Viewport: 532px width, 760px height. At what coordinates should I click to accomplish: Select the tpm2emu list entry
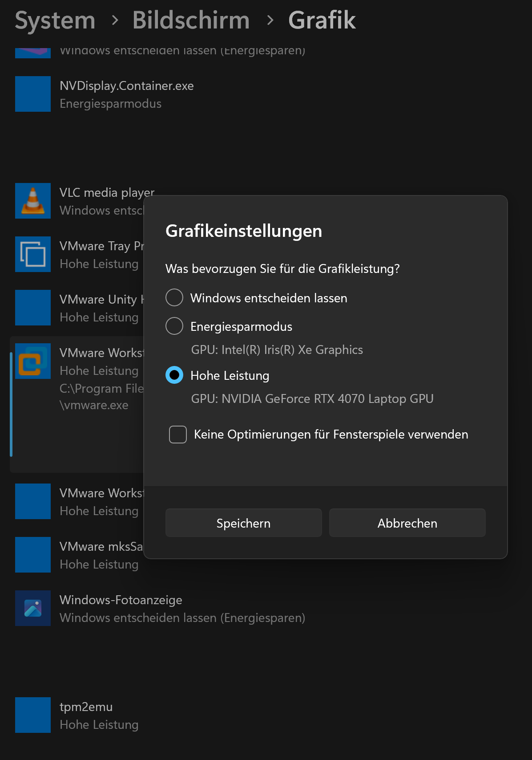[266, 715]
